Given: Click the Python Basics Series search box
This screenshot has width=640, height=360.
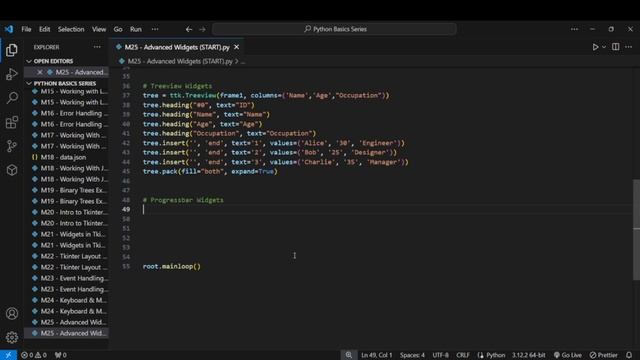Looking at the screenshot, I should tap(334, 29).
